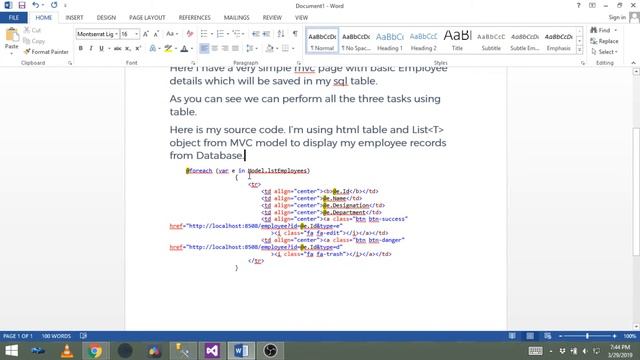640x360 pixels.
Task: Click Sign in
Action: tap(617, 17)
